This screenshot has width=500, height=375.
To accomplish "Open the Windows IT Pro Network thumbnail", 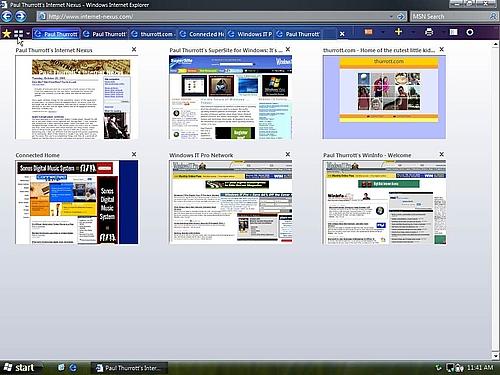I will 230,202.
